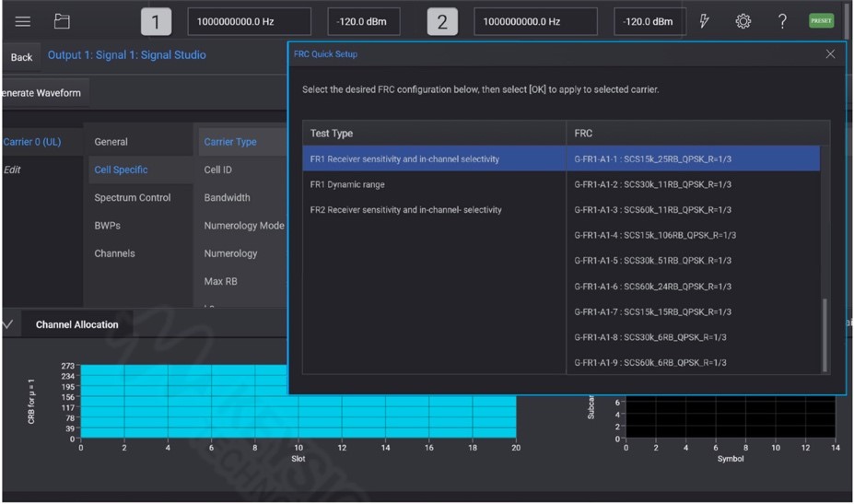Choose G-FR1-A1-6 SCS60k_24RB FRC

point(693,286)
